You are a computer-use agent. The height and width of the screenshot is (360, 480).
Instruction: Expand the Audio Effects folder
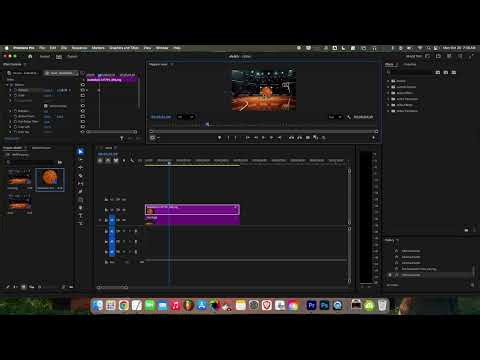388,93
